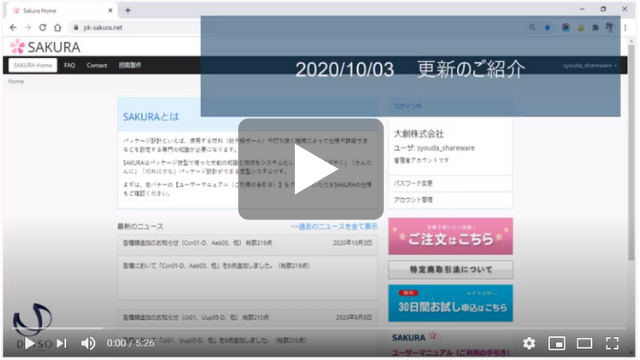Click the pink ご注文はこちら banner
Screen dimensions: 640x360
click(451, 236)
